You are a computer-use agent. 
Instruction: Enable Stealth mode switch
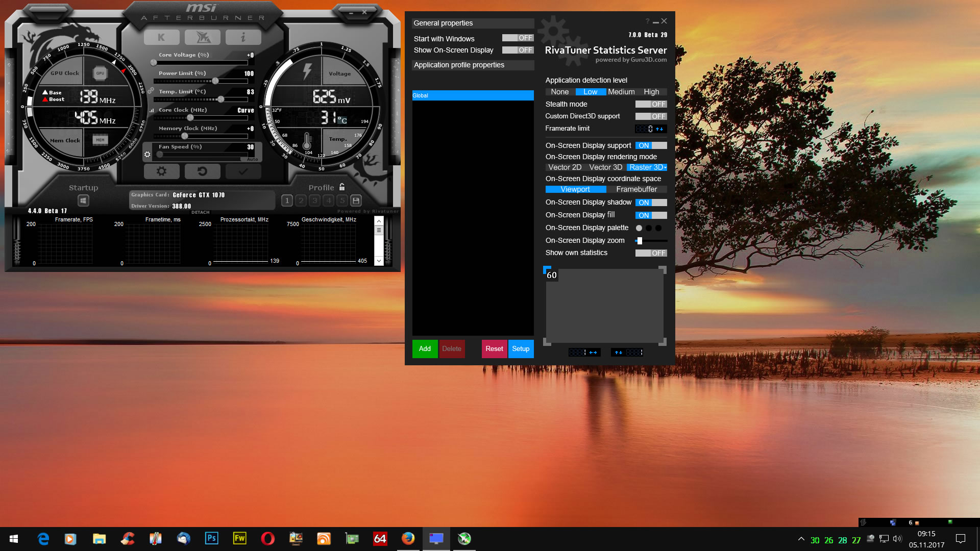click(651, 104)
